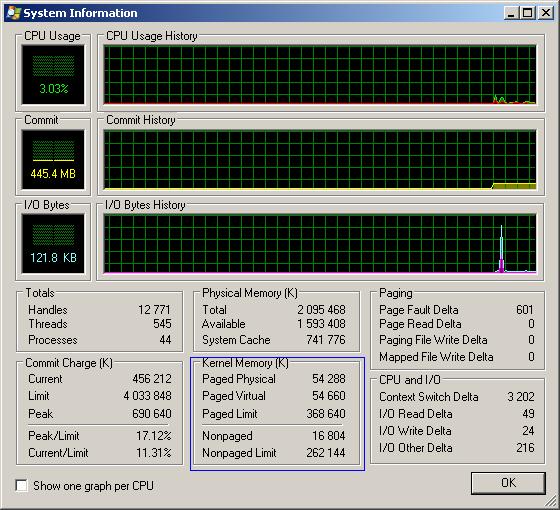Close the System Information window
The image size is (560, 510).
pos(546,13)
